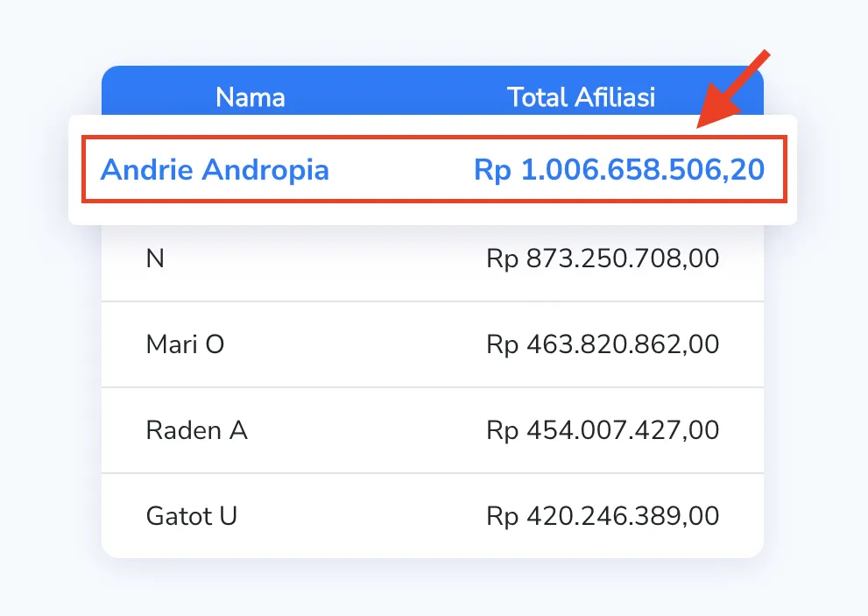This screenshot has width=868, height=616.
Task: Click the name Gatot U
Action: coord(192,516)
